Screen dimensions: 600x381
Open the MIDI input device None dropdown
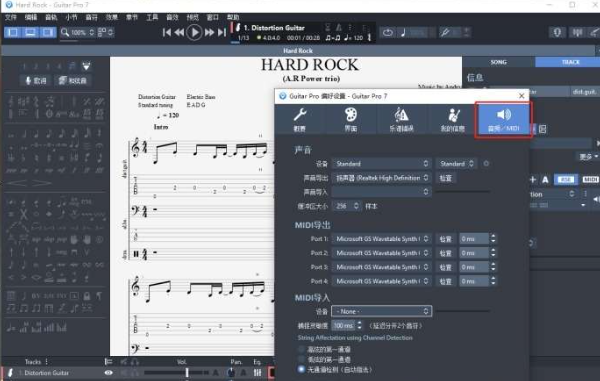click(382, 311)
